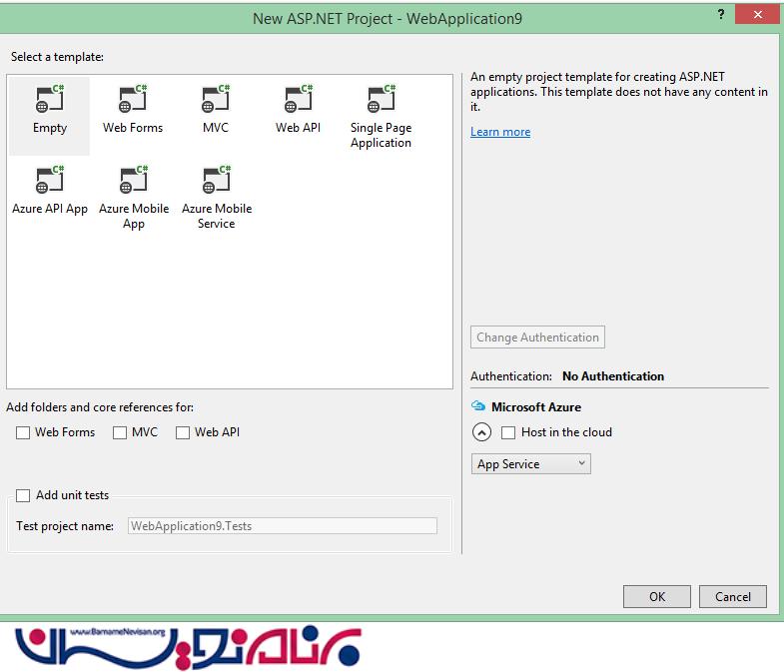Select the Web API template icon

coord(299,99)
